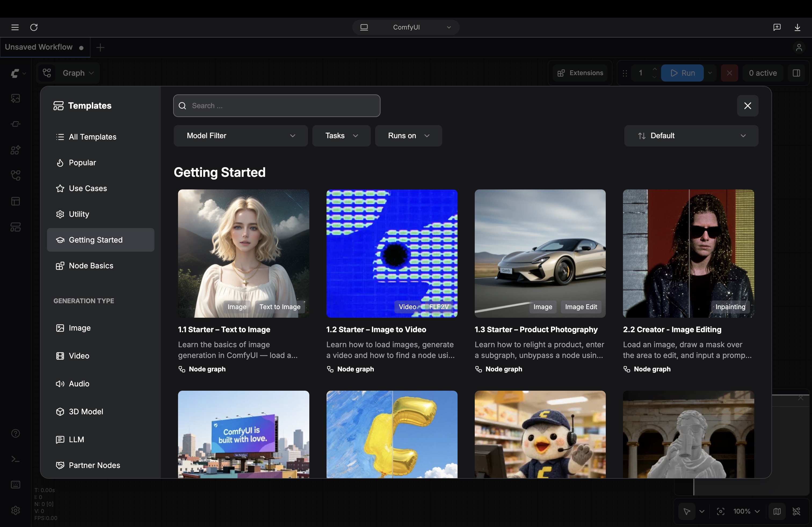Viewport: 812px width, 527px height.
Task: Open the Default sort dropdown
Action: (691, 136)
